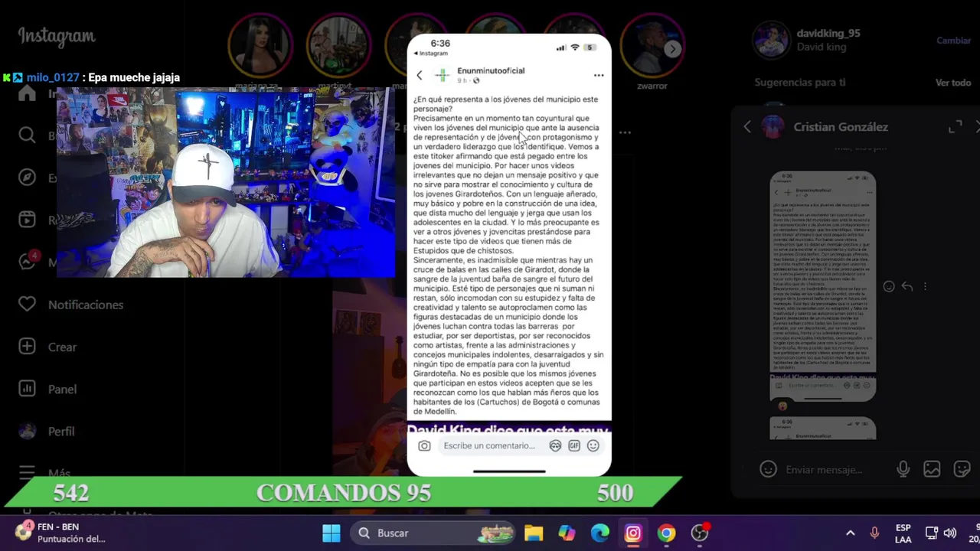
Task: Open the Instagram search magnifier
Action: coord(27,135)
